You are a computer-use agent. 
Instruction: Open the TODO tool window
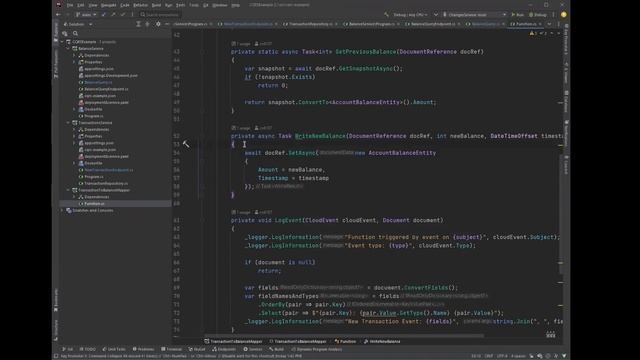coord(87,349)
